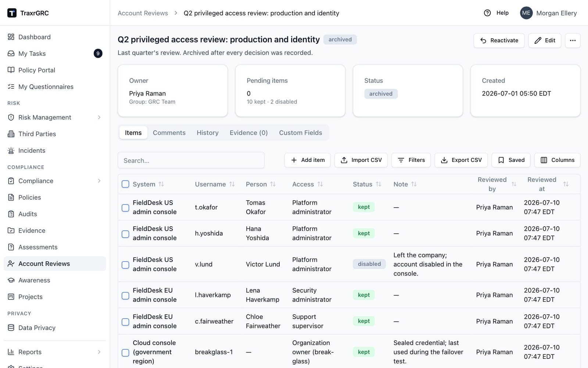Open the three-dot more actions menu

coord(573,40)
